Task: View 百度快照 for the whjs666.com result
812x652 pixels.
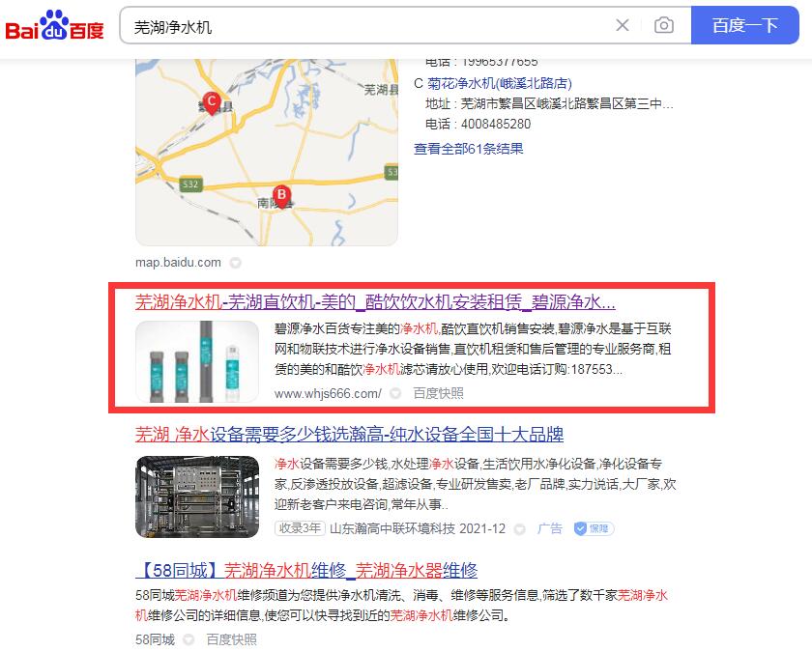Action: [x=438, y=393]
